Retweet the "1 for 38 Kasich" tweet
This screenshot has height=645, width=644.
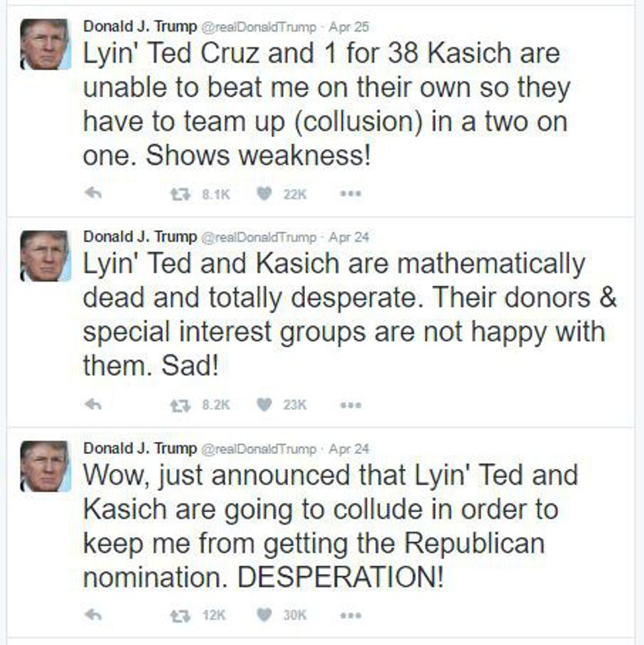click(x=177, y=194)
